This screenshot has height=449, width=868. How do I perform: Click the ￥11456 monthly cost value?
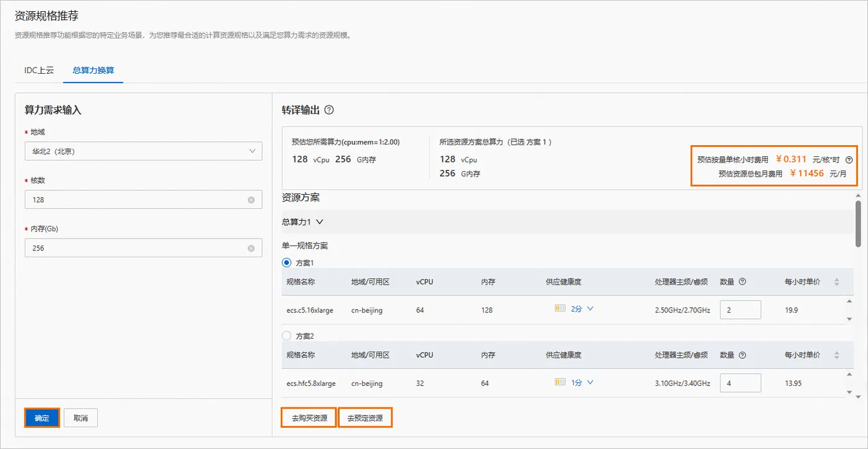807,173
